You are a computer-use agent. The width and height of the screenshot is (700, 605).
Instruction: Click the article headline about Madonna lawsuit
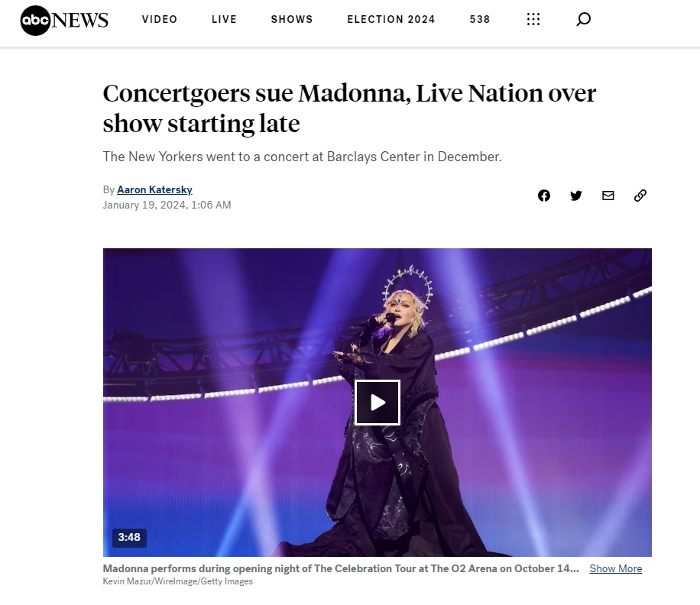349,108
